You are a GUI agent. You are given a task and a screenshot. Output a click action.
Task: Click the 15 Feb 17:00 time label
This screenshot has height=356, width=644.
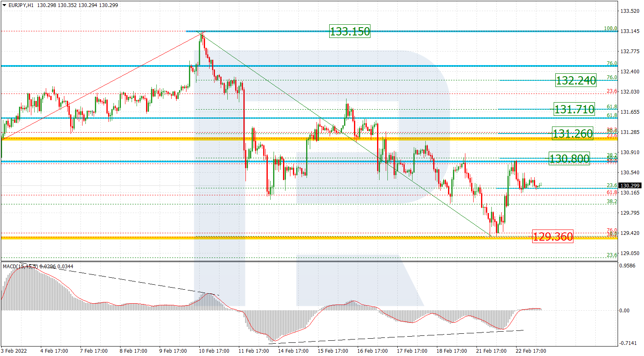click(x=333, y=351)
